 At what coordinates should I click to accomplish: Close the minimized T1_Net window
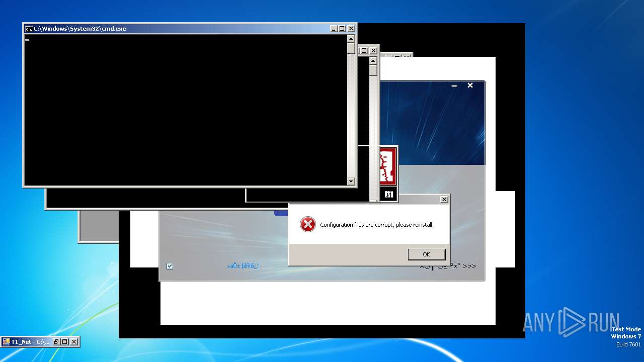pyautogui.click(x=74, y=342)
